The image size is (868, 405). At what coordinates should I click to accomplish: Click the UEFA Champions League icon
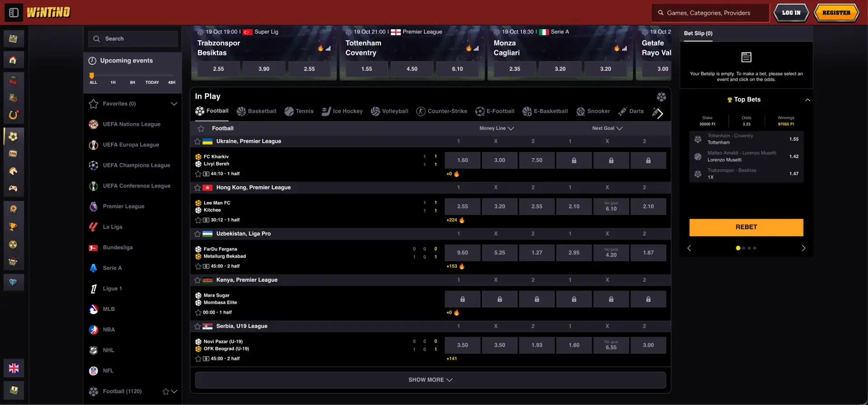(94, 165)
